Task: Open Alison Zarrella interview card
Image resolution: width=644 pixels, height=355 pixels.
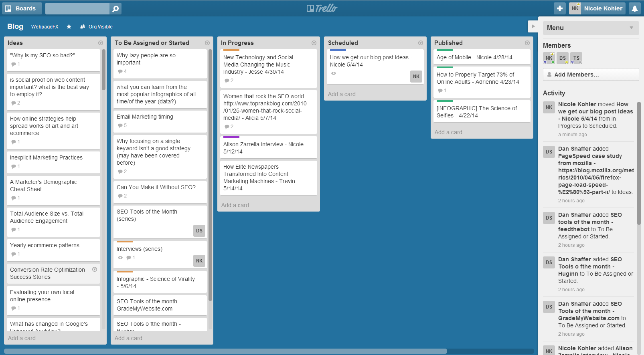Action: [x=269, y=147]
